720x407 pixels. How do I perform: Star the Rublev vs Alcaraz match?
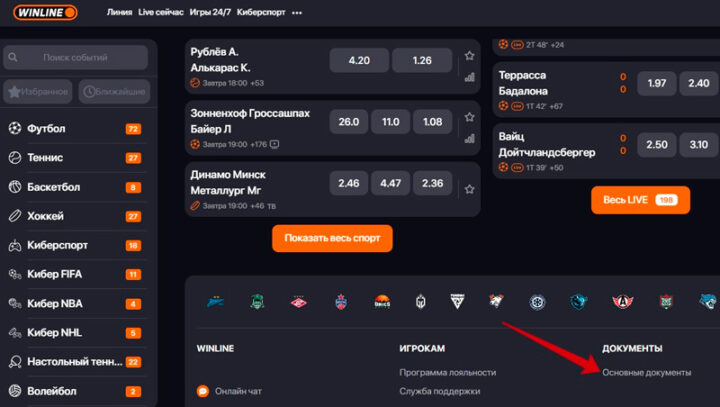[x=469, y=55]
